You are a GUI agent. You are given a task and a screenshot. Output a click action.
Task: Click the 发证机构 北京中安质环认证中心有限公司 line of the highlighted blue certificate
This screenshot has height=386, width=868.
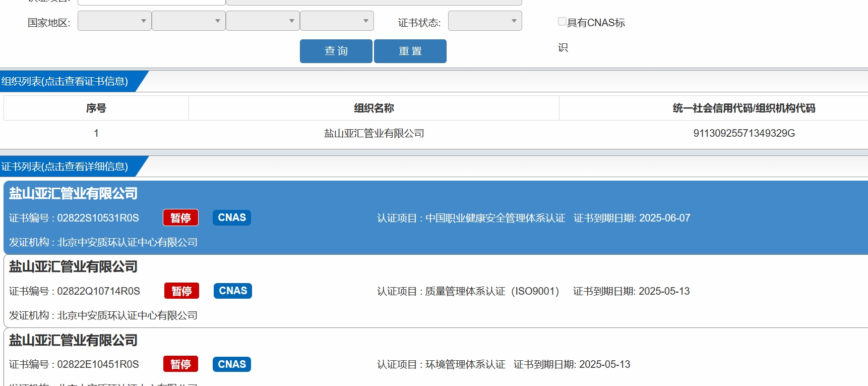point(103,242)
